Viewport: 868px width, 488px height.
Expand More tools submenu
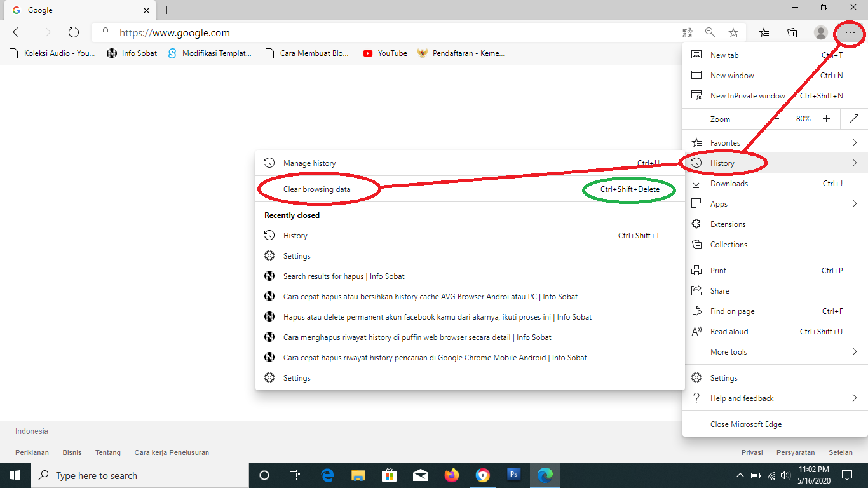coord(775,352)
